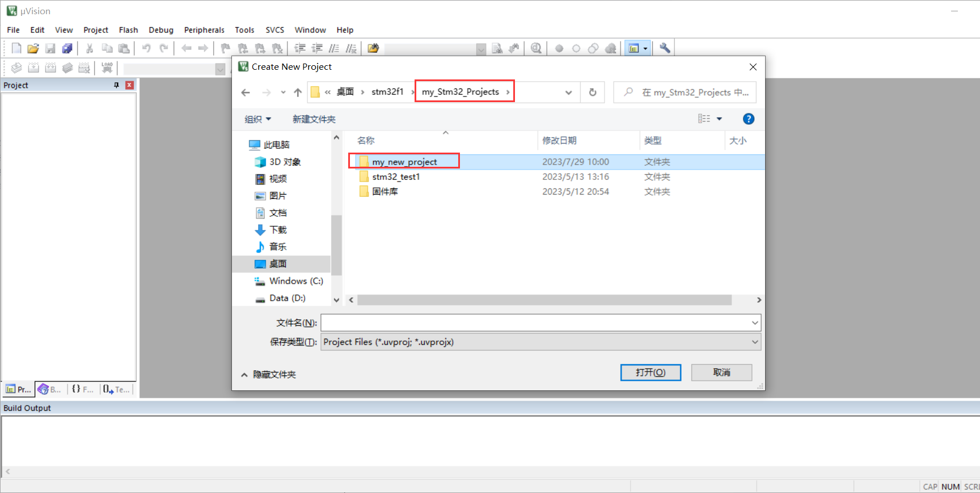Expand the address bar history dropdown
Viewport: 980px width, 493px height.
568,92
